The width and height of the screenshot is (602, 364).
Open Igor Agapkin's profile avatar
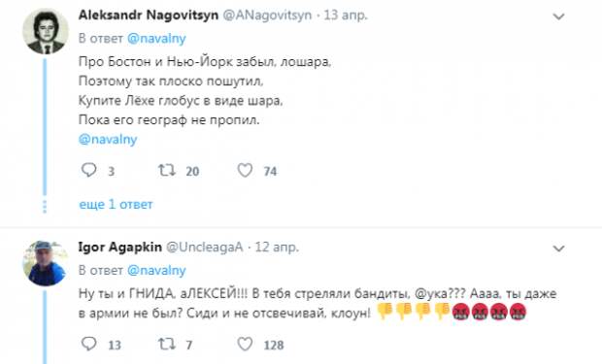click(46, 263)
